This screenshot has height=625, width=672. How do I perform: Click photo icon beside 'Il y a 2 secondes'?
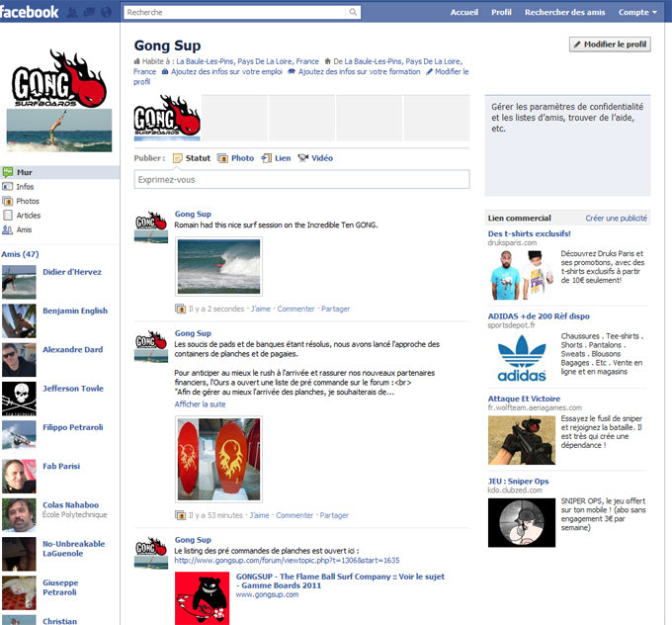click(x=181, y=309)
